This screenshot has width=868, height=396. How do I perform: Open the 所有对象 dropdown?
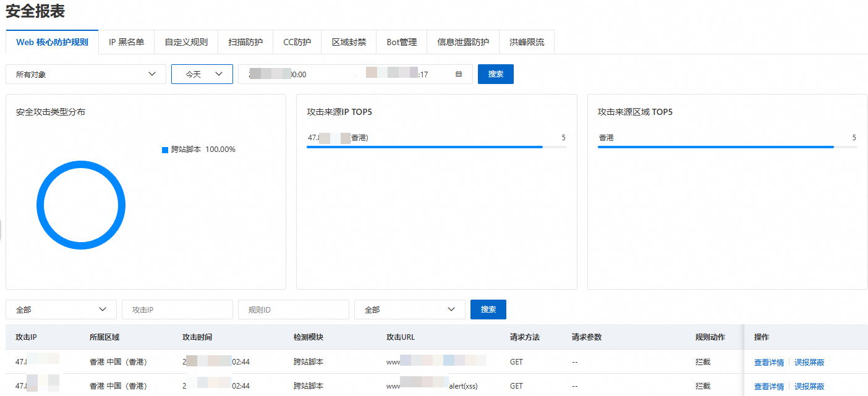[85, 74]
